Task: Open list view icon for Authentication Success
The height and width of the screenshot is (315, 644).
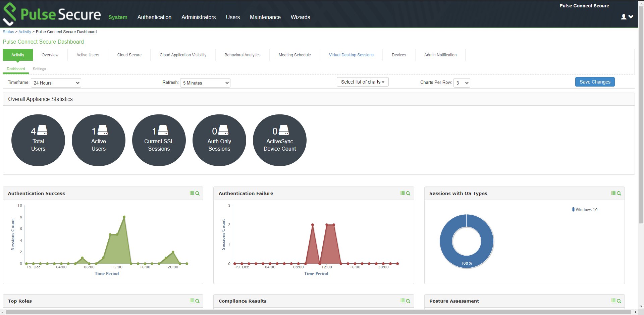Action: click(192, 193)
